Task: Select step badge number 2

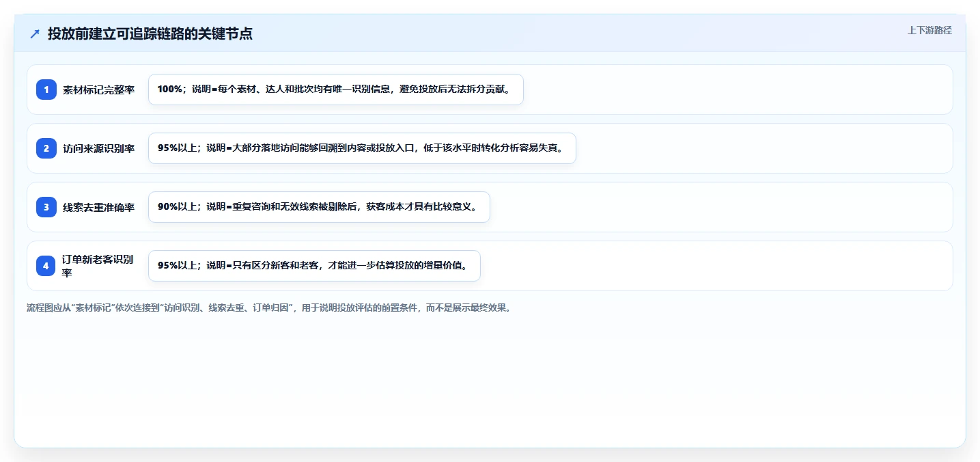Action: (x=46, y=148)
